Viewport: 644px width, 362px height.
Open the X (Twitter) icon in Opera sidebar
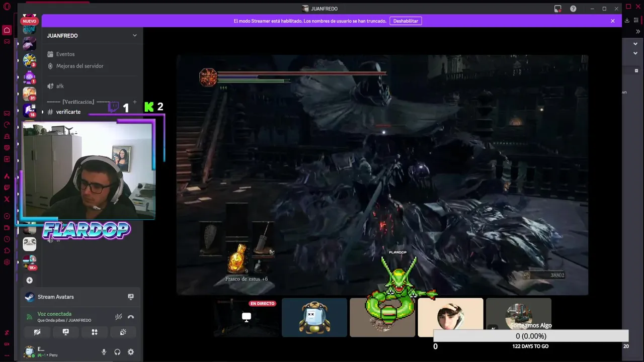[7, 199]
